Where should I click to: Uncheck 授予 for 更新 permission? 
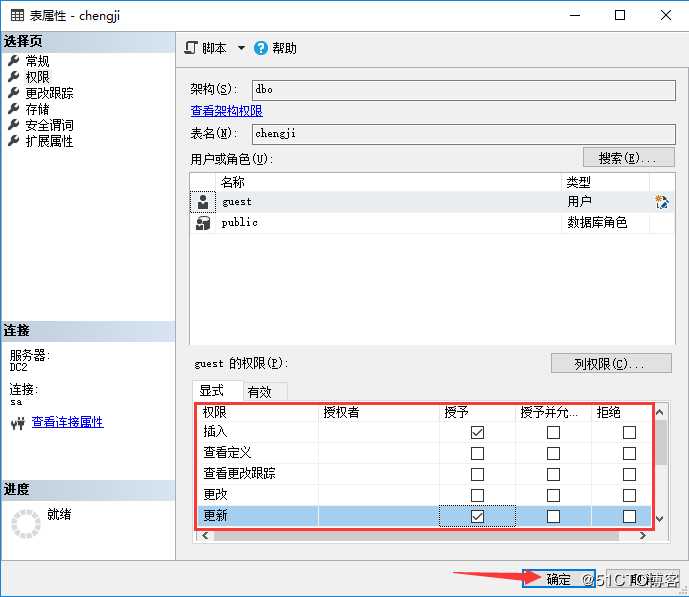point(477,516)
